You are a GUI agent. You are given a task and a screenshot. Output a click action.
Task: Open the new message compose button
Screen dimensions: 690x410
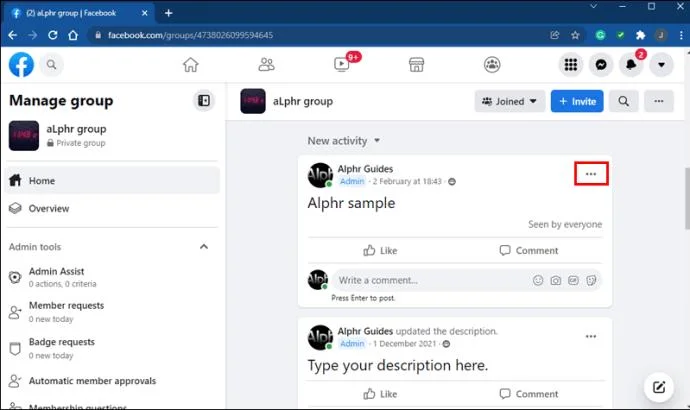coord(659,388)
